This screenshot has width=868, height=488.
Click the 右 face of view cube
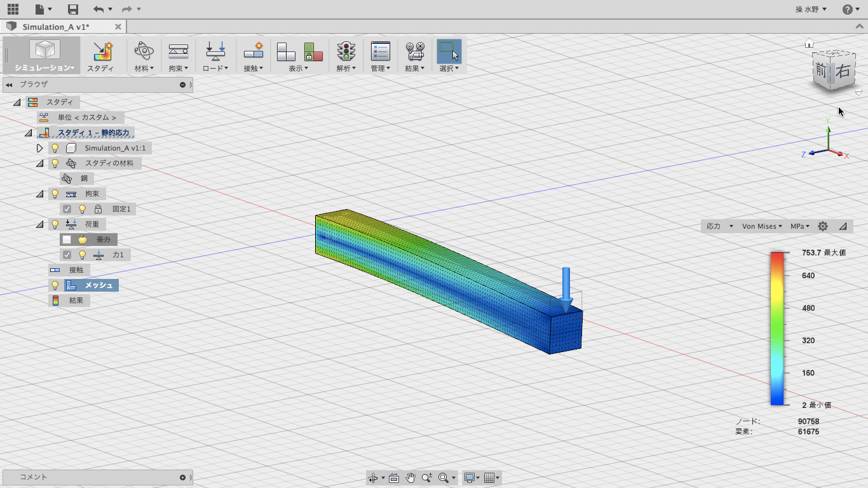(843, 71)
